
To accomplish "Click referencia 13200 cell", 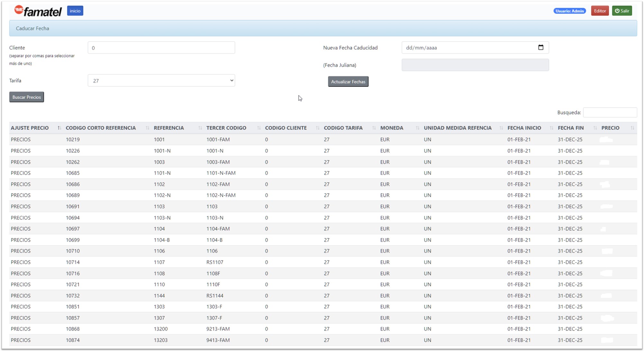I will (160, 329).
